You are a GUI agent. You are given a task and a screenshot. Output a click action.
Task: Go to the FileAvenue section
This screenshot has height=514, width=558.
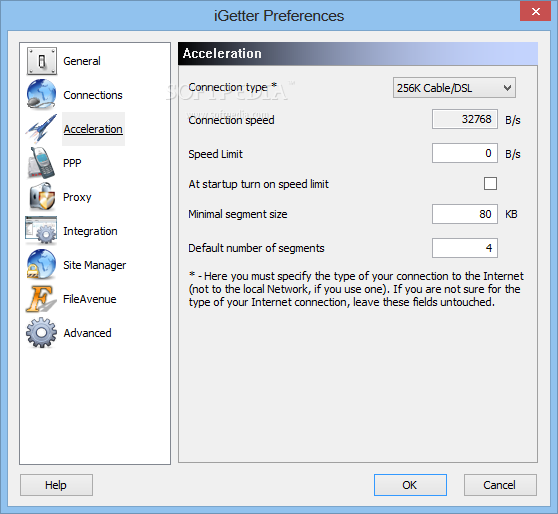[x=90, y=299]
